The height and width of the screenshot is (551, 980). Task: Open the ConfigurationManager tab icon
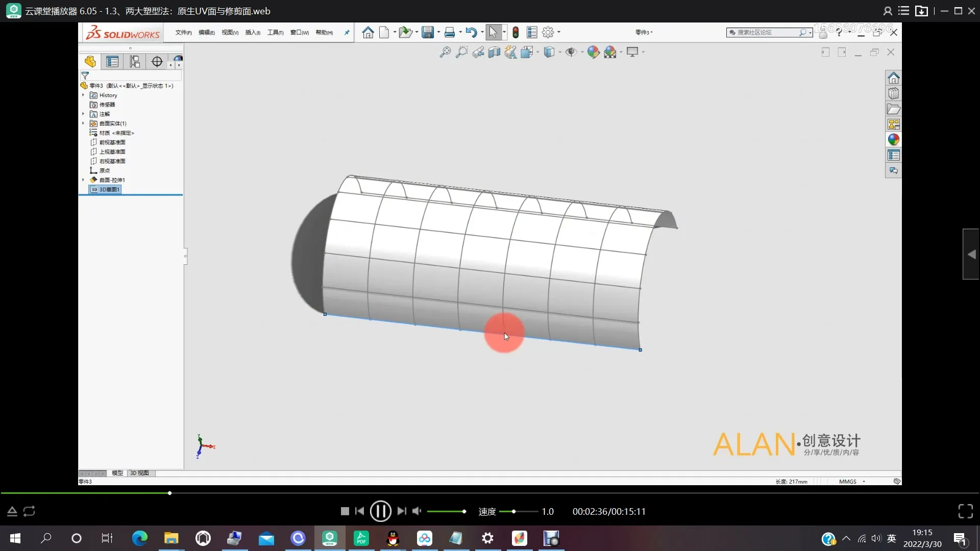135,62
